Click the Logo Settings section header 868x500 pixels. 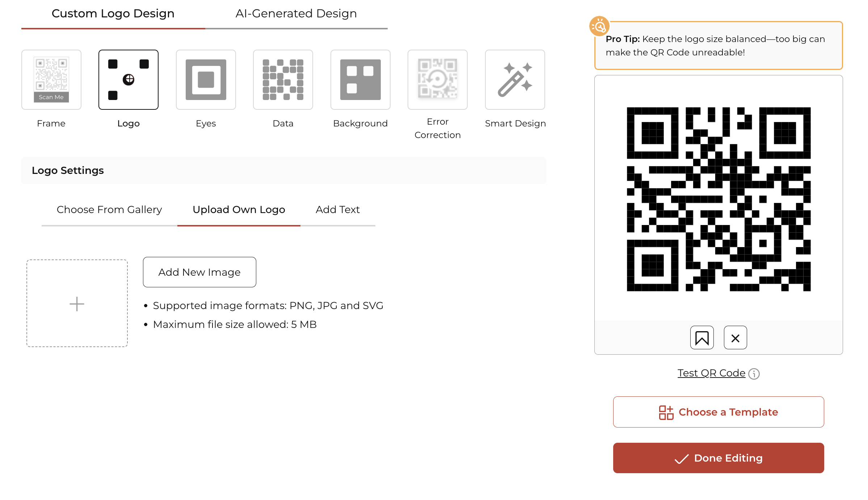(x=283, y=171)
